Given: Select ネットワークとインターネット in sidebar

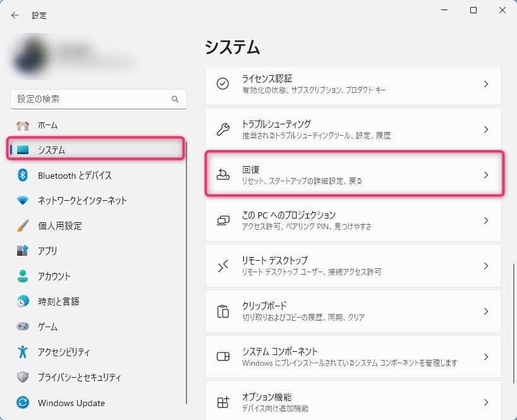Looking at the screenshot, I should [x=82, y=200].
